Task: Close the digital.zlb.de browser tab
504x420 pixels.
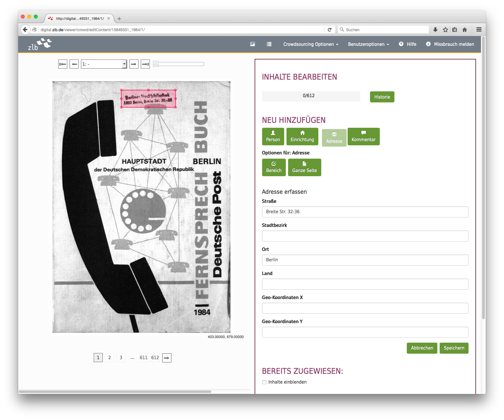Action: (x=109, y=19)
